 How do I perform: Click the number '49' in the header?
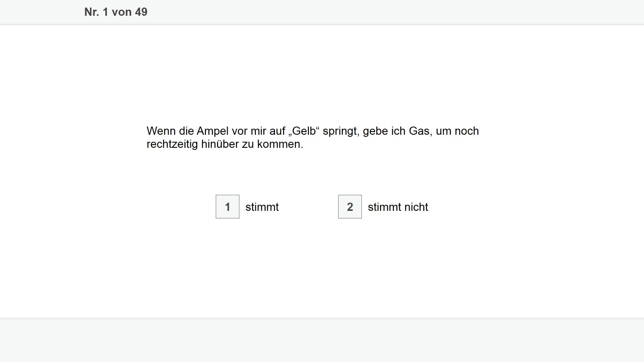(141, 12)
